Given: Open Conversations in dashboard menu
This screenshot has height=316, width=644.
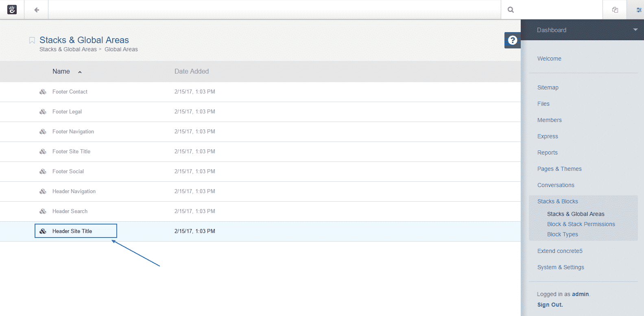Looking at the screenshot, I should click(x=556, y=185).
